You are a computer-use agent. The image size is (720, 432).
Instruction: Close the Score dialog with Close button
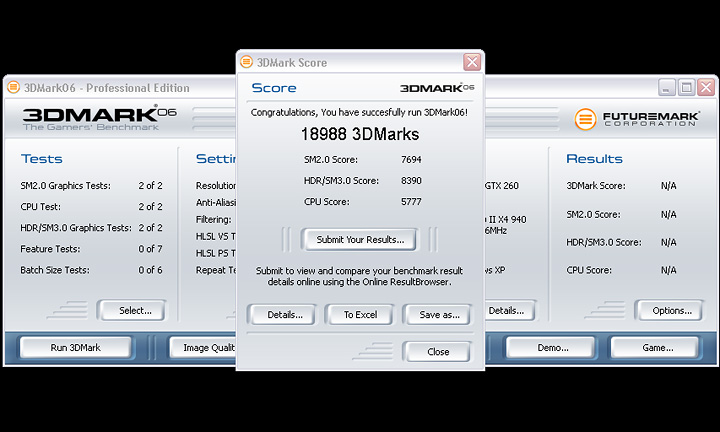(x=438, y=352)
